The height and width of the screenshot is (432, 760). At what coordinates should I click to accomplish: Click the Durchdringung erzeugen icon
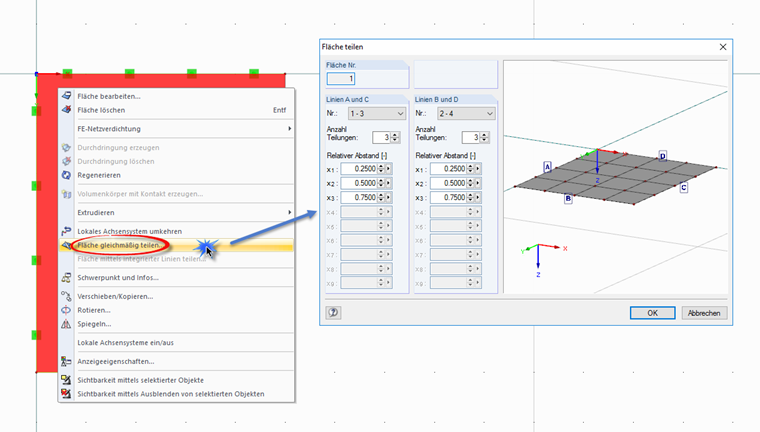66,147
